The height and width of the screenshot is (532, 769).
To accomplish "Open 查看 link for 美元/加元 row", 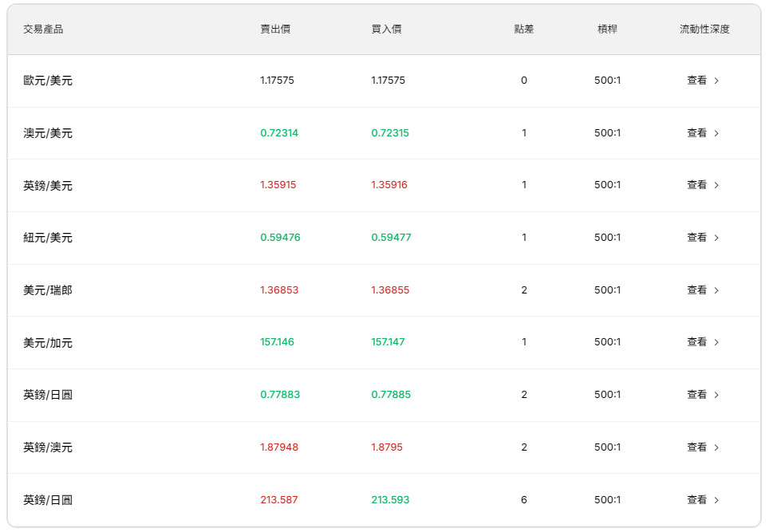I will [703, 341].
